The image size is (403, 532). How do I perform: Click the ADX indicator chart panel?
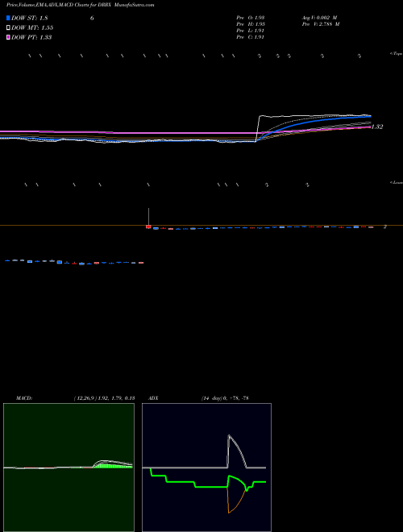pos(206,468)
